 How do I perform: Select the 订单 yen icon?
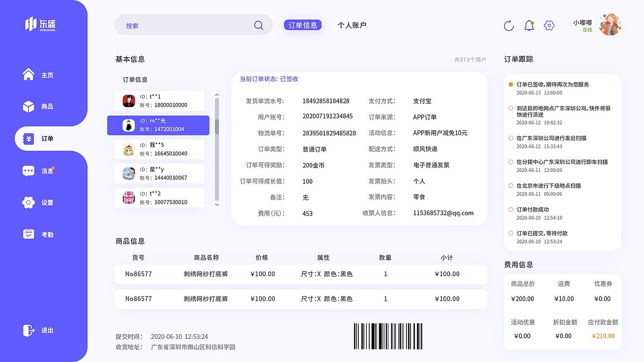coord(29,139)
